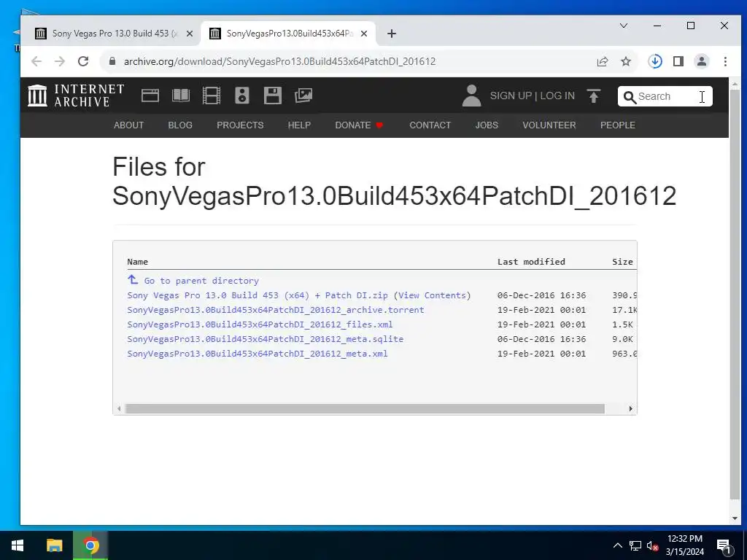Open the Windows Start menu
This screenshot has height=560, width=747.
[x=18, y=545]
